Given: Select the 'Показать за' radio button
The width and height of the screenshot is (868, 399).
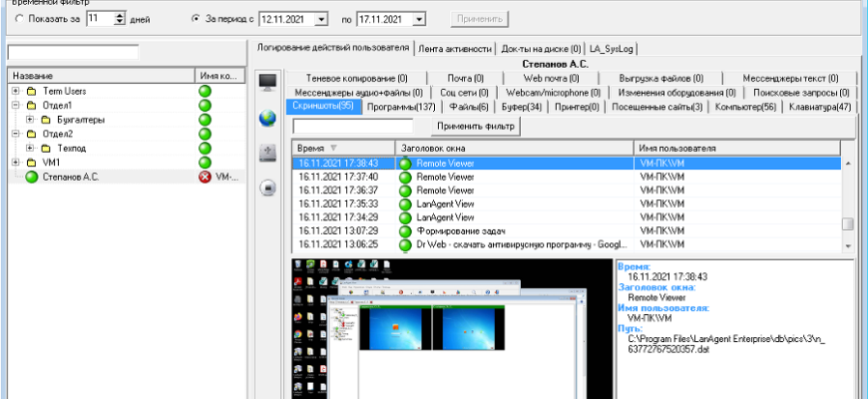Looking at the screenshot, I should pyautogui.click(x=20, y=19).
